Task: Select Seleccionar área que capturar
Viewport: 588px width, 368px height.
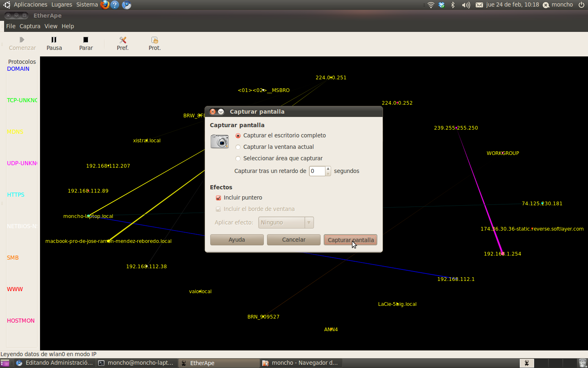Action: point(279,158)
